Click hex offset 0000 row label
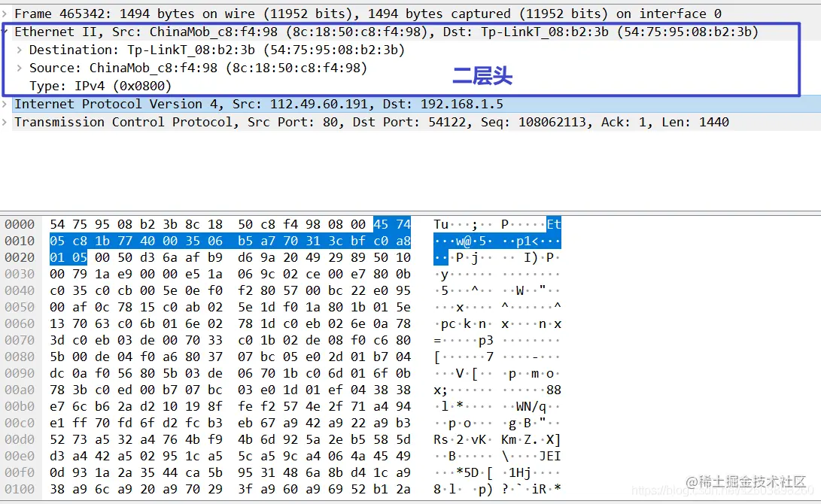This screenshot has width=821, height=504. (x=20, y=224)
